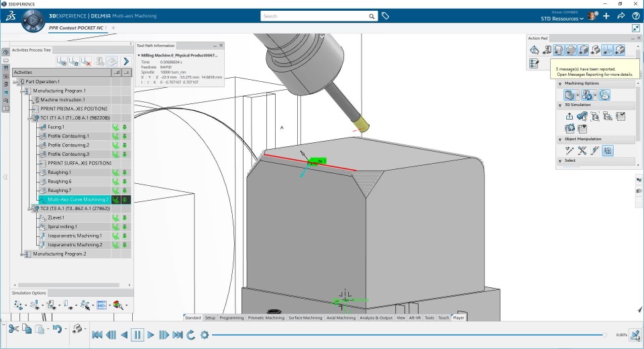Image resolution: width=644 pixels, height=349 pixels.
Task: Click the undo arrow icon
Action: pos(58,329)
